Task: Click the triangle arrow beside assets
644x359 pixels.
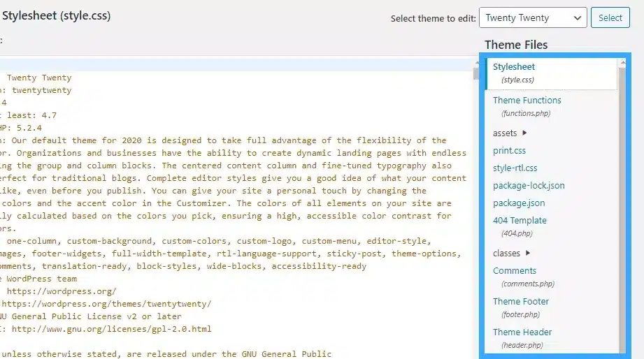Action: 525,133
